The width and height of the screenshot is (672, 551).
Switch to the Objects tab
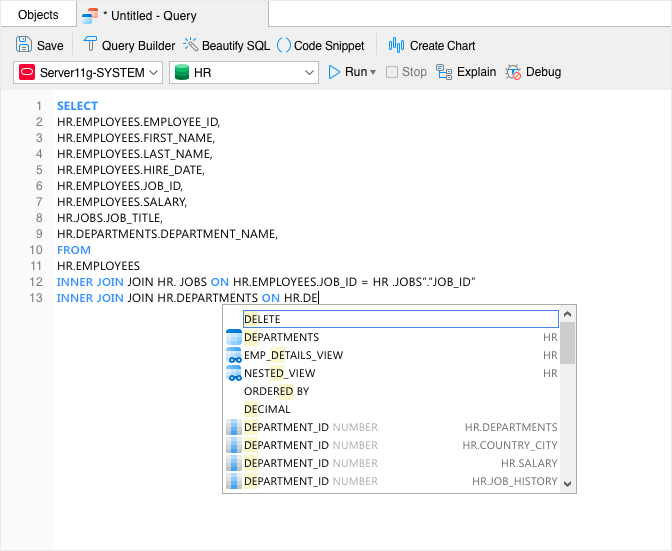point(38,15)
